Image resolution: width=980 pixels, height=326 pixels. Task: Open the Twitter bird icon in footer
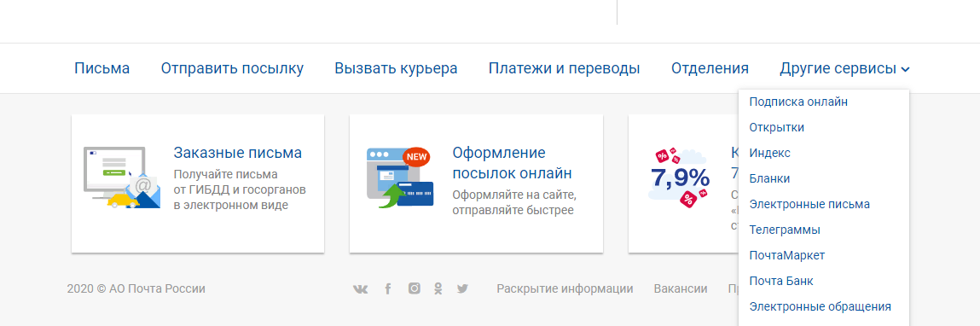click(x=462, y=288)
